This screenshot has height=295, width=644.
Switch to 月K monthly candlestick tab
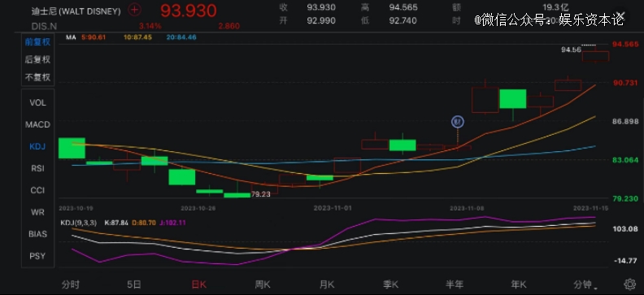click(327, 284)
